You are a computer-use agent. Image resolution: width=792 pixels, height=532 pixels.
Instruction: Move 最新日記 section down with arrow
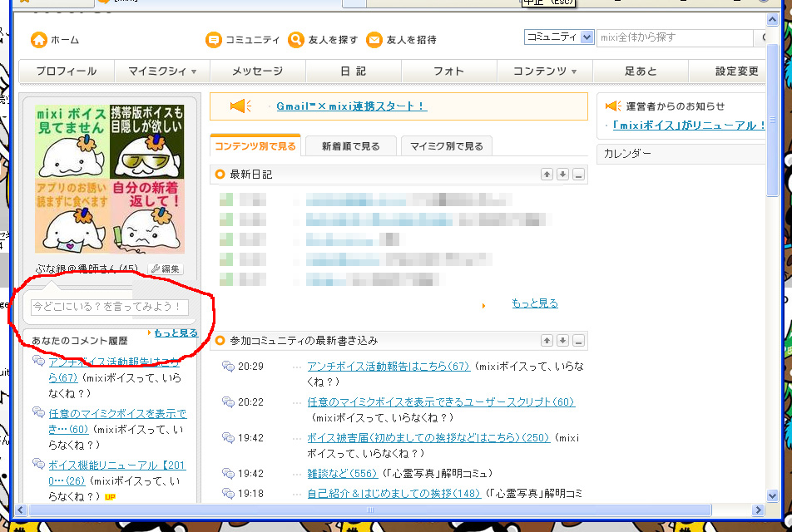562,175
